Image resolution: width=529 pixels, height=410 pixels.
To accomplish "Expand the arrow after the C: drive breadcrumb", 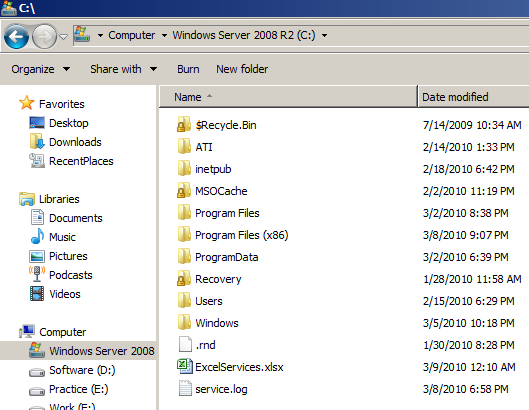I will (x=324, y=35).
